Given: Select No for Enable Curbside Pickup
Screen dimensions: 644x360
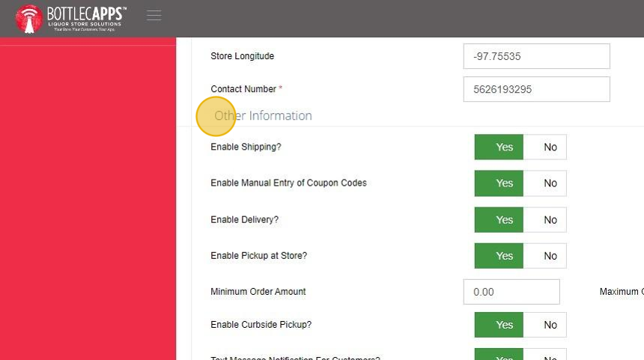Looking at the screenshot, I should (x=545, y=325).
